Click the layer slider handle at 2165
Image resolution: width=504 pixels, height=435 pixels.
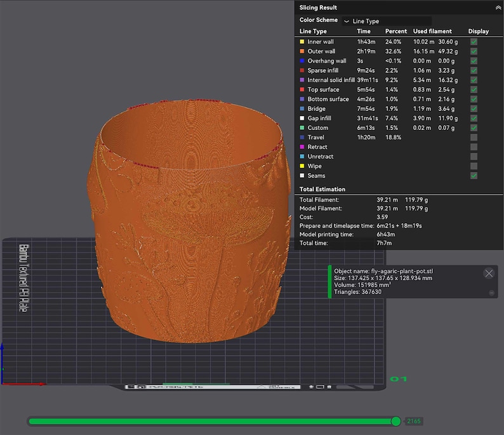[396, 421]
